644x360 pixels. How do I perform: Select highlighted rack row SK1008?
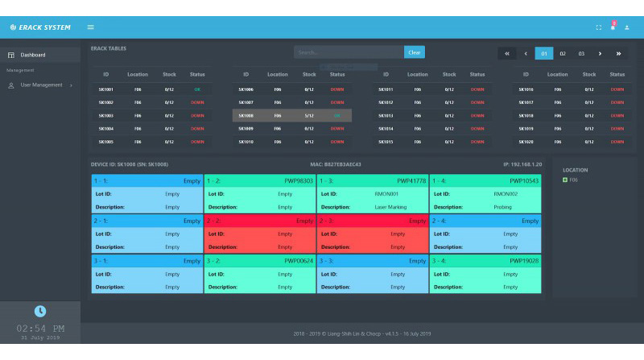tap(292, 115)
